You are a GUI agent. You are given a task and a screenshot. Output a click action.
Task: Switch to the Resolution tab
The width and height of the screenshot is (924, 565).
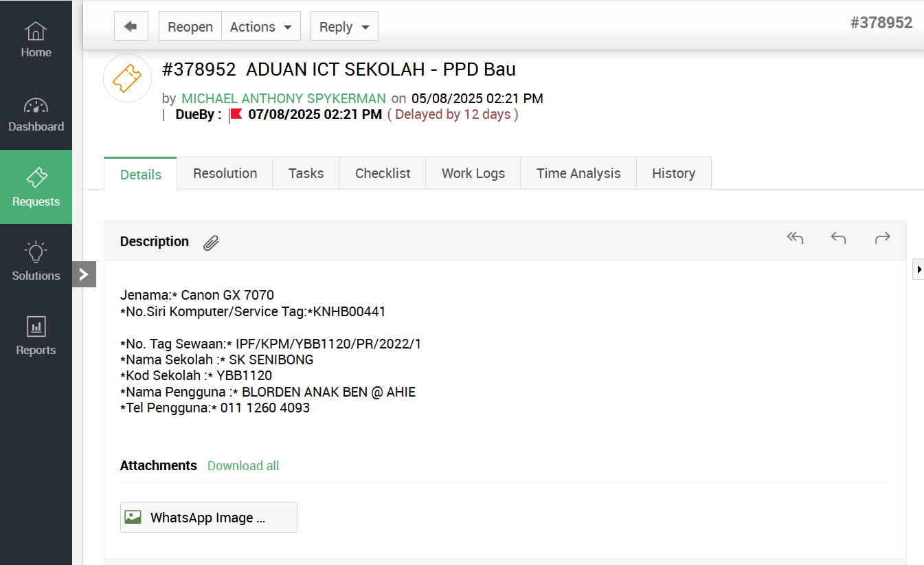[x=225, y=173]
